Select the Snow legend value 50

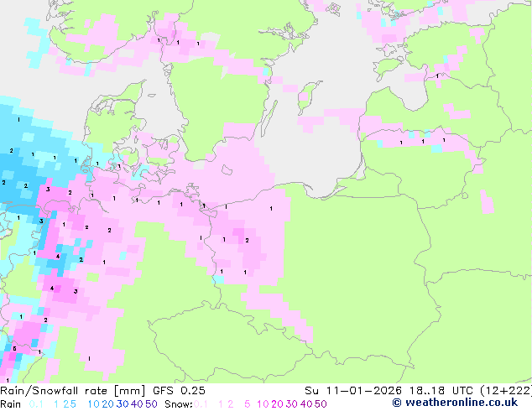click(x=321, y=404)
